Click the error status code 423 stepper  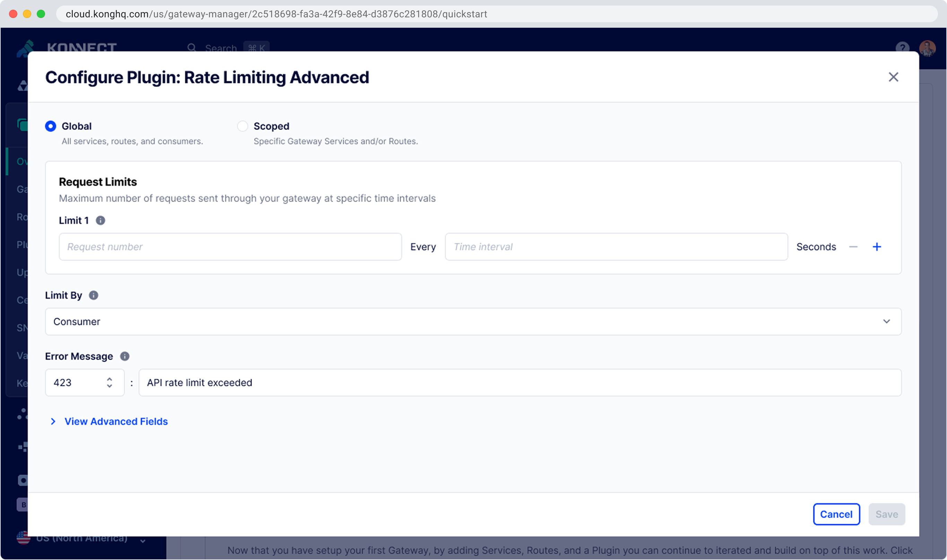point(109,383)
